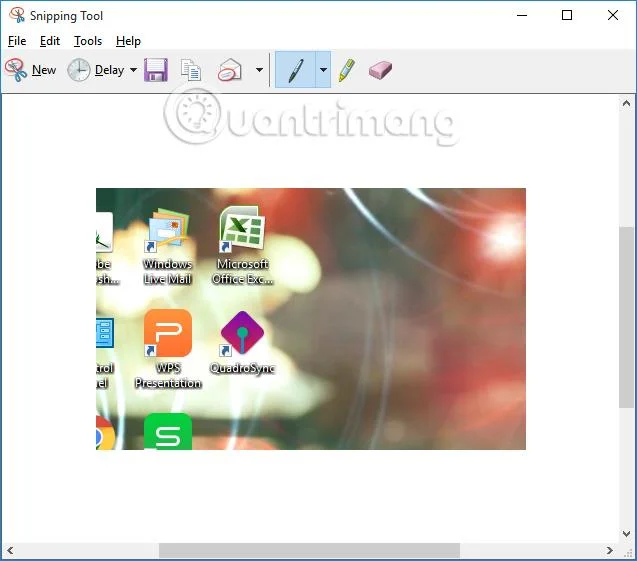This screenshot has height=561, width=637.
Task: Select the Pen tool
Action: pos(295,70)
